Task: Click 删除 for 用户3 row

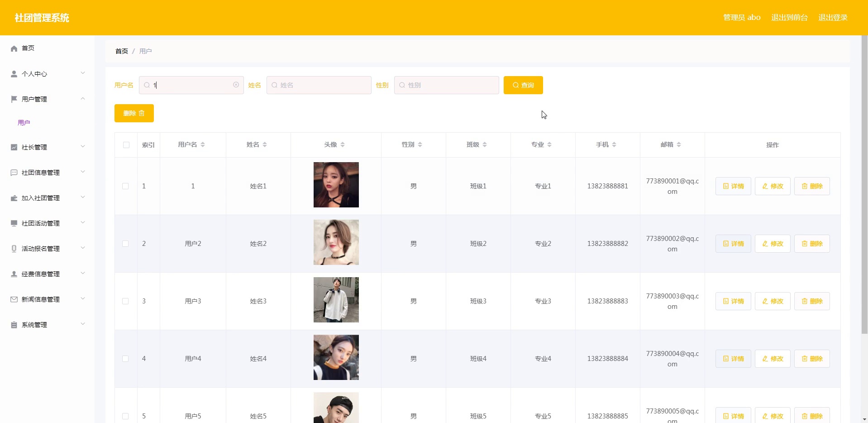Action: pos(812,301)
